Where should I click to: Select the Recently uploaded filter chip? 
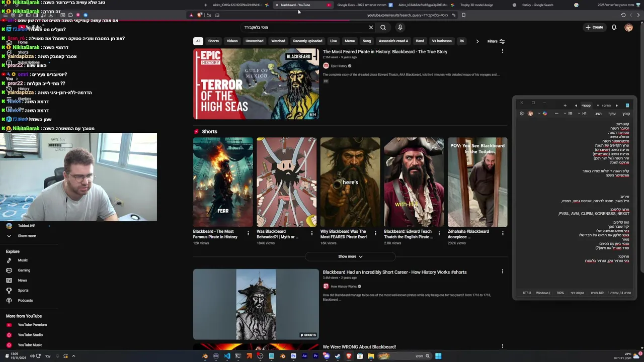(x=307, y=41)
